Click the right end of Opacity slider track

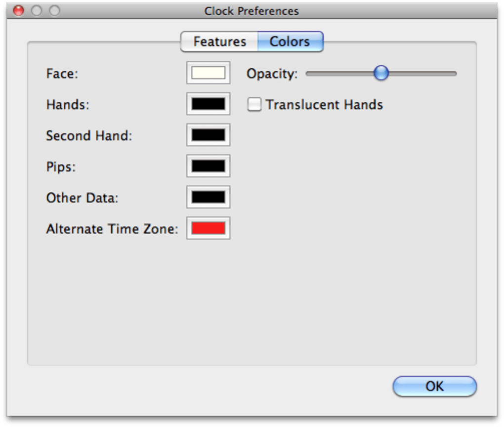(x=454, y=74)
